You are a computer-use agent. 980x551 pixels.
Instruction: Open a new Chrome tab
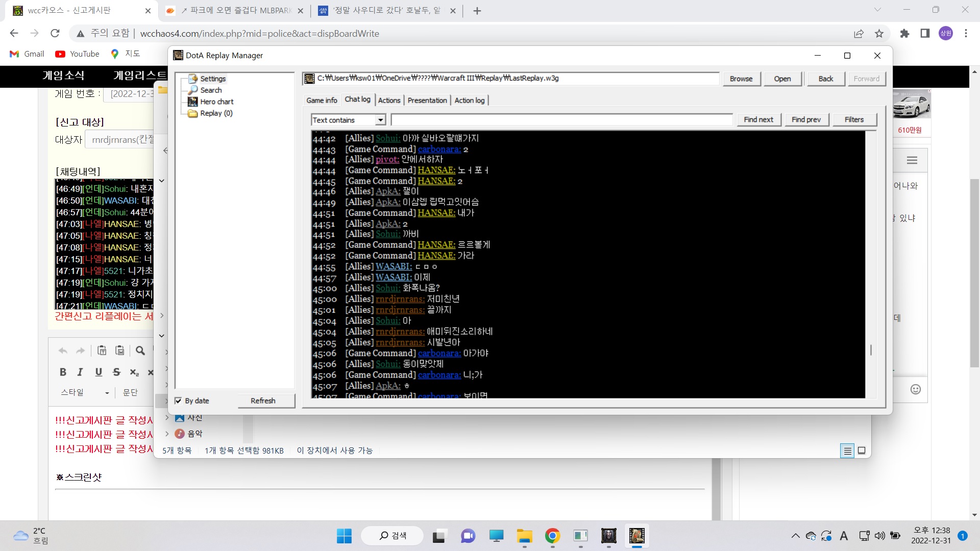coord(477,11)
